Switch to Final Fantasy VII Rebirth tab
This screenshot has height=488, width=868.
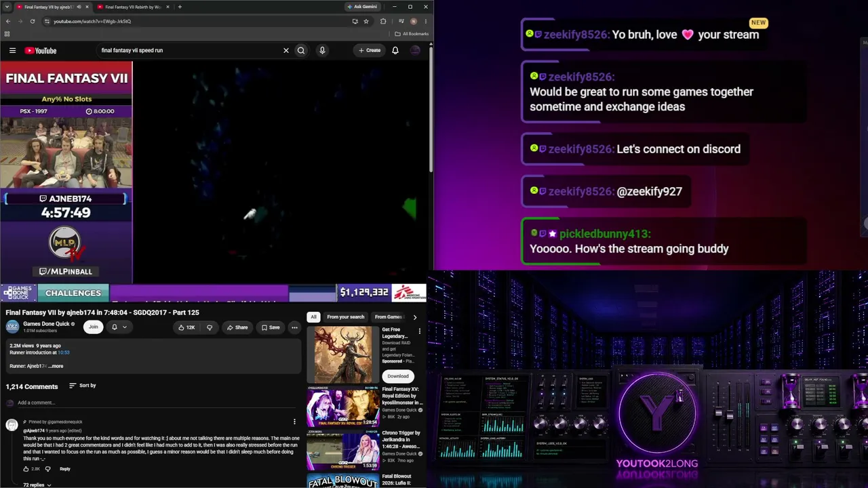click(x=133, y=7)
